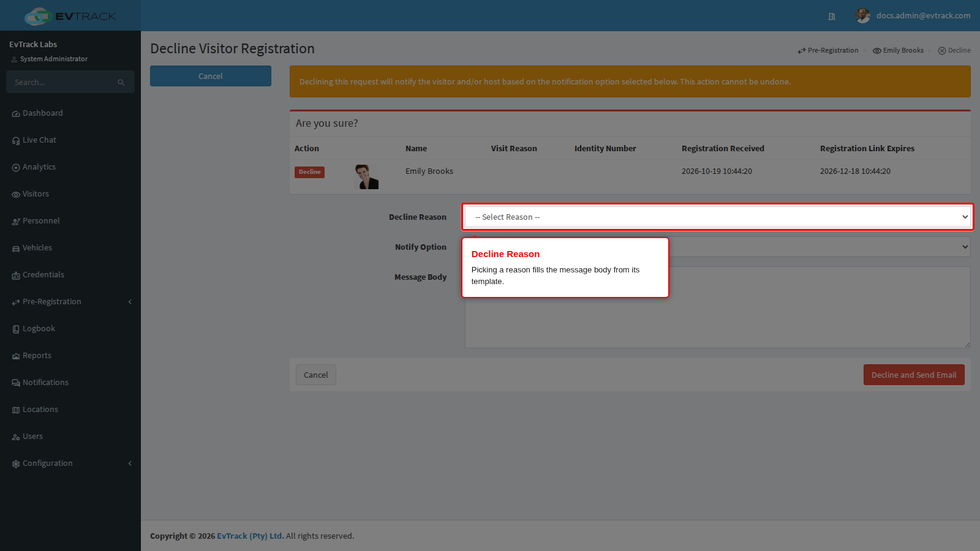Click the Decline breadcrumb item

pyautogui.click(x=954, y=50)
